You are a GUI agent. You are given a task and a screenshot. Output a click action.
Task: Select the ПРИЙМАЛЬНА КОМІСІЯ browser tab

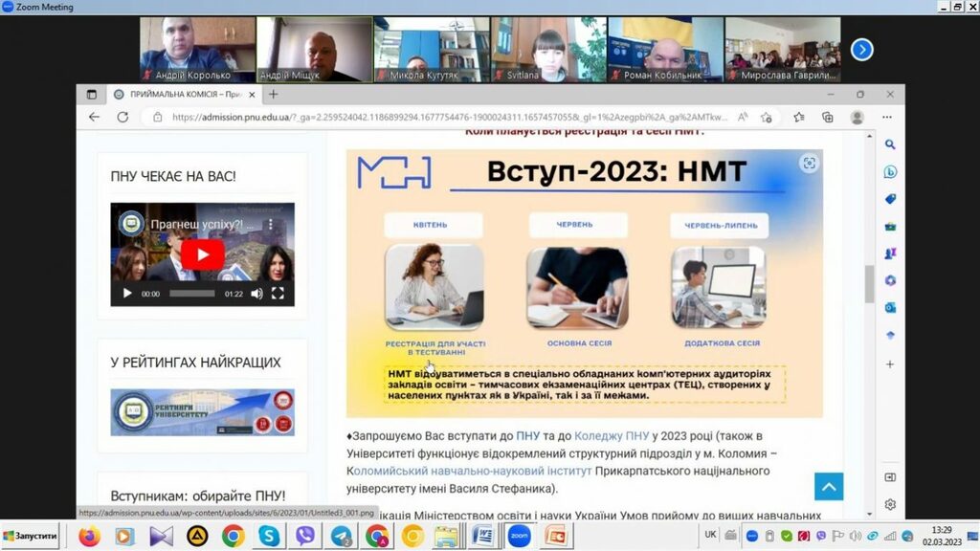pos(180,94)
